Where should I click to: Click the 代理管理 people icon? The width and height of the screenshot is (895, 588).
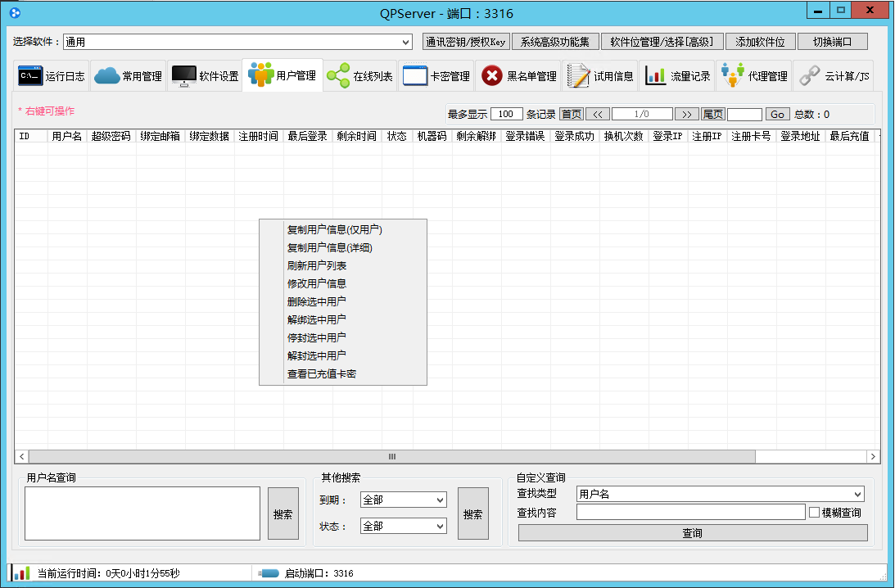click(732, 76)
